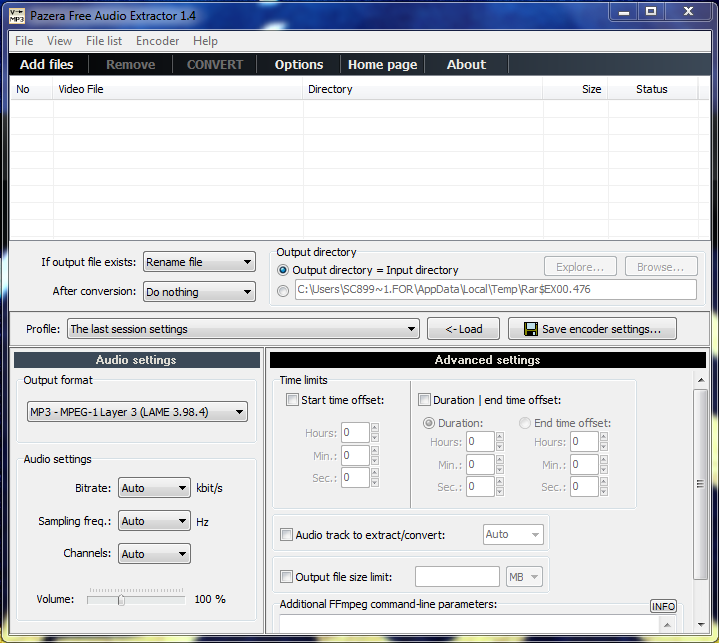This screenshot has height=643, width=719.
Task: Open the MB size unit dropdown
Action: (524, 576)
